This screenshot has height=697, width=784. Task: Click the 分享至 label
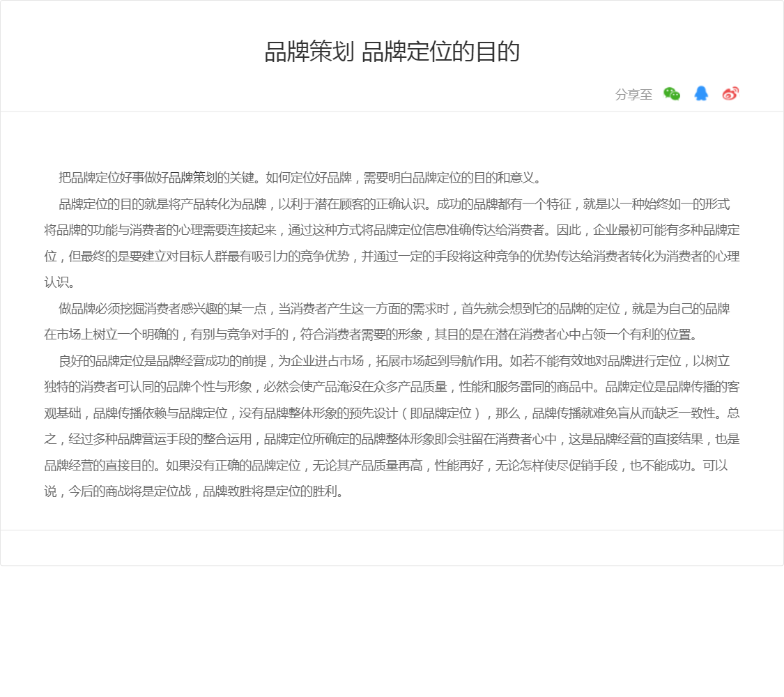[x=633, y=95]
